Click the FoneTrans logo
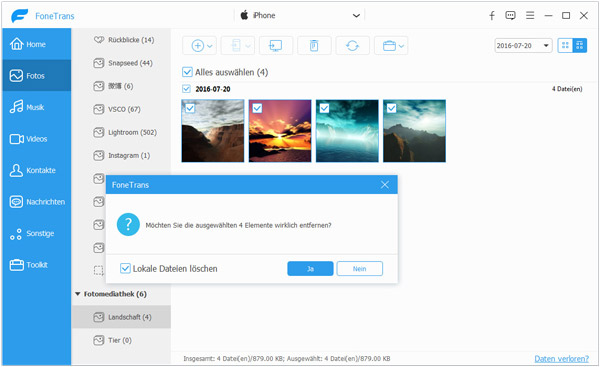Viewport: 600px width, 367px height. (x=20, y=16)
